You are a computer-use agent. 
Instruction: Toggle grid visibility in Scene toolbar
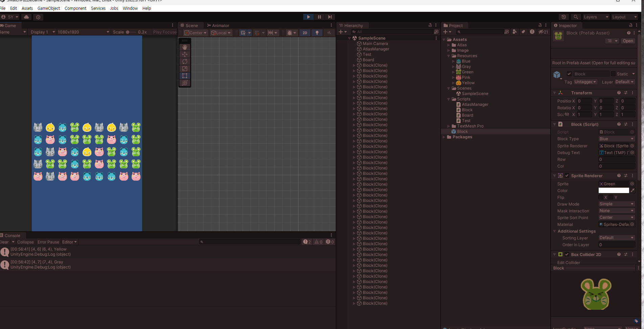click(x=243, y=33)
